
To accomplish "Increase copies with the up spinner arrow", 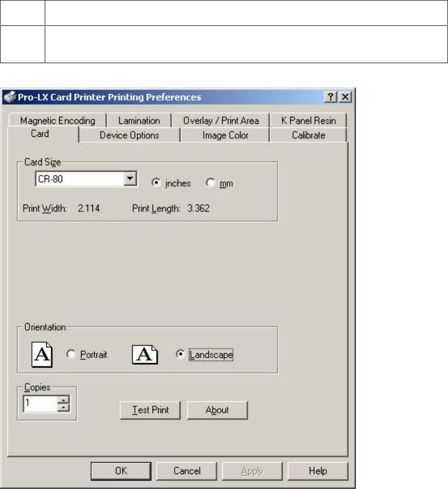I will pyautogui.click(x=64, y=400).
